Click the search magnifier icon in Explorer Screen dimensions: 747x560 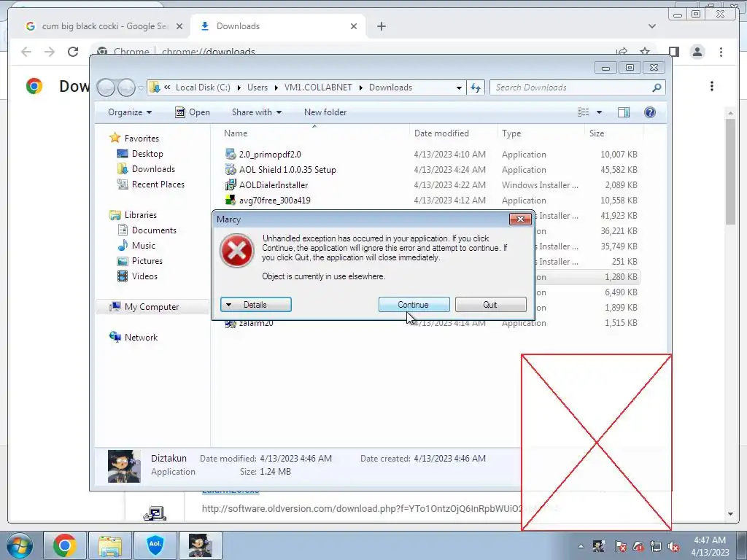[x=657, y=87]
